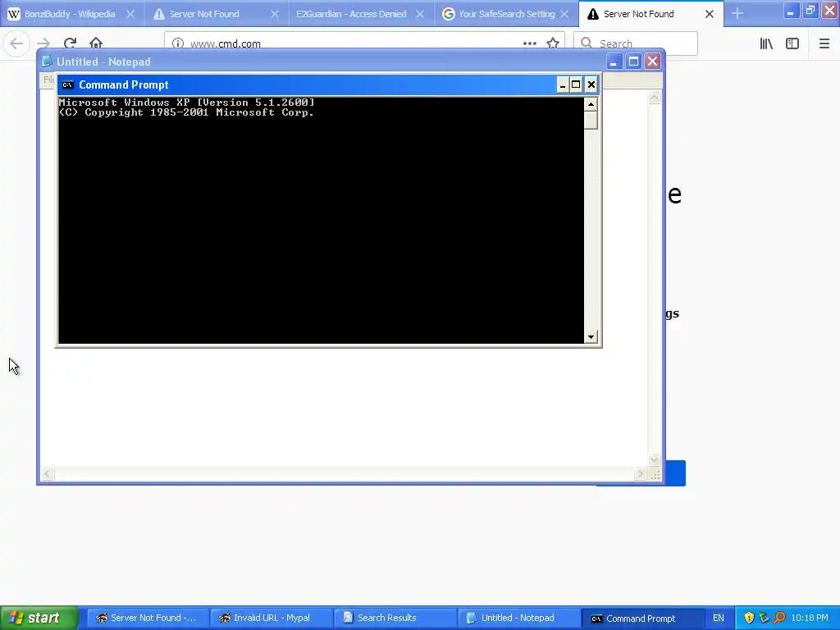Click Command Prompt scrollbar down arrow

tap(591, 337)
